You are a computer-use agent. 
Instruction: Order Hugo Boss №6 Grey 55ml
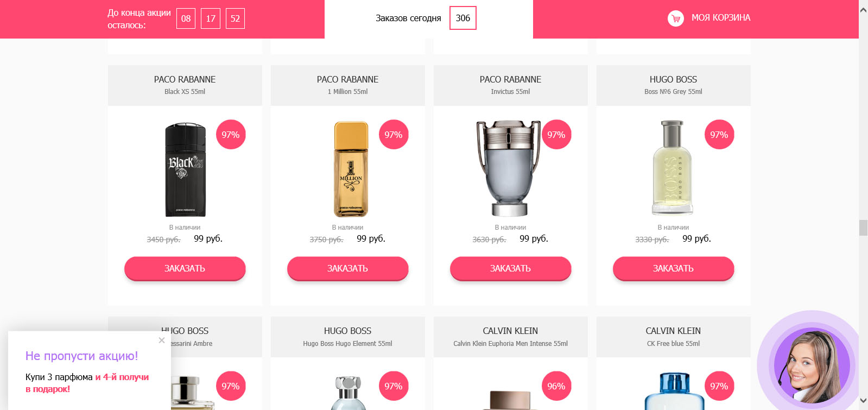(x=673, y=268)
